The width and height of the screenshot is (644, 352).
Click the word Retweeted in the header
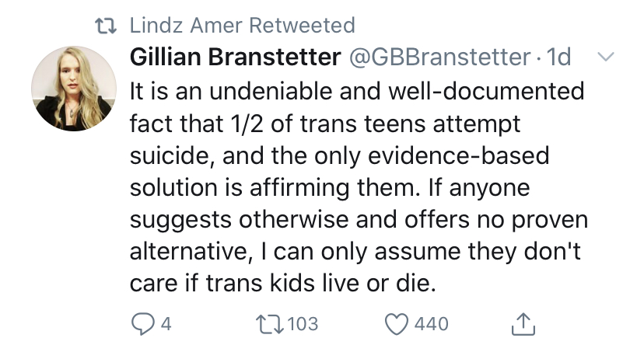coord(302,26)
